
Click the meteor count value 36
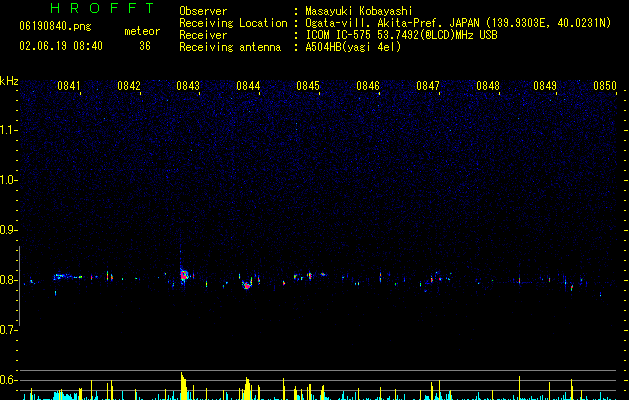145,46
